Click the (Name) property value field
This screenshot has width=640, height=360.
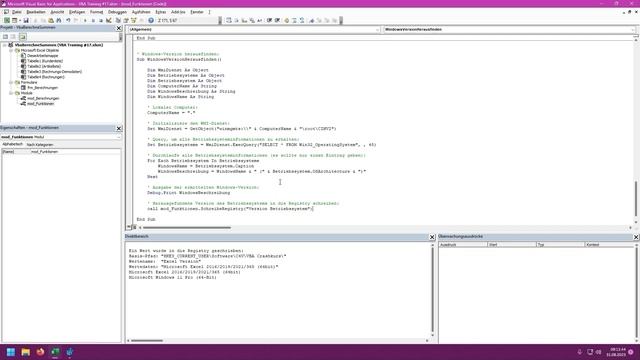[x=75, y=151]
